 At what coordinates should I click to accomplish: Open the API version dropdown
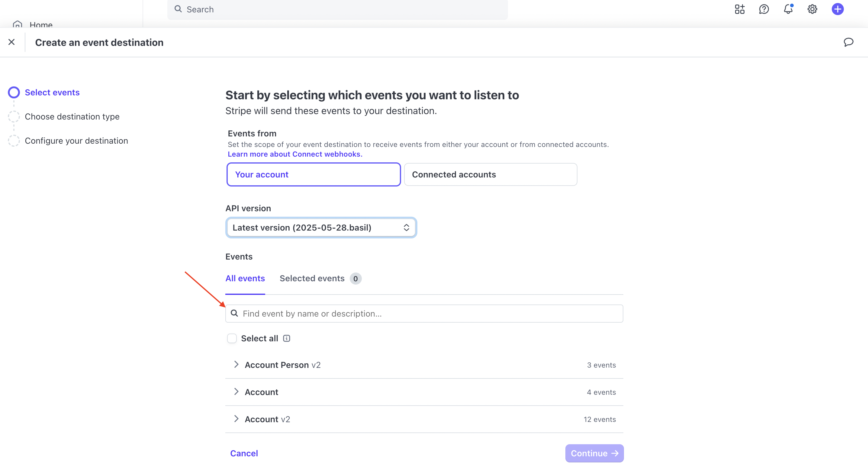point(321,228)
